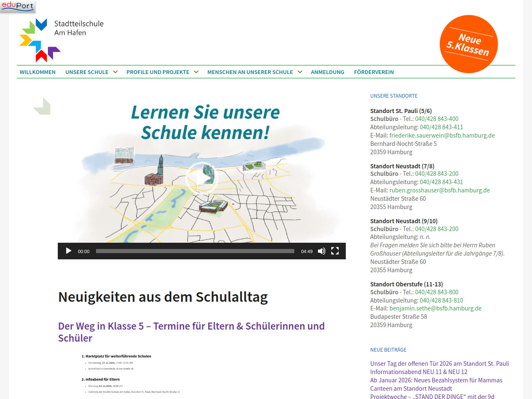Screen dimensions: 532x399
Task: Open the orange Neue 5.Klassen badge
Action: (468, 44)
